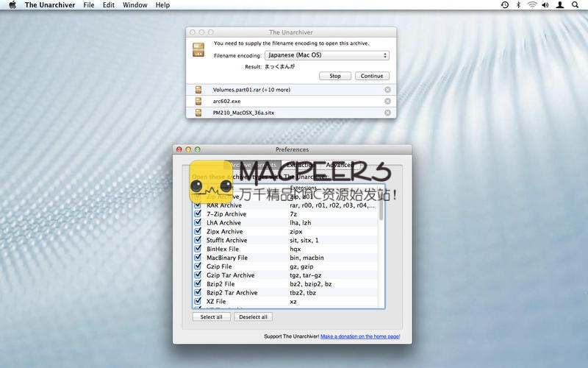Open the Window menu
The width and height of the screenshot is (588, 368).
point(135,5)
